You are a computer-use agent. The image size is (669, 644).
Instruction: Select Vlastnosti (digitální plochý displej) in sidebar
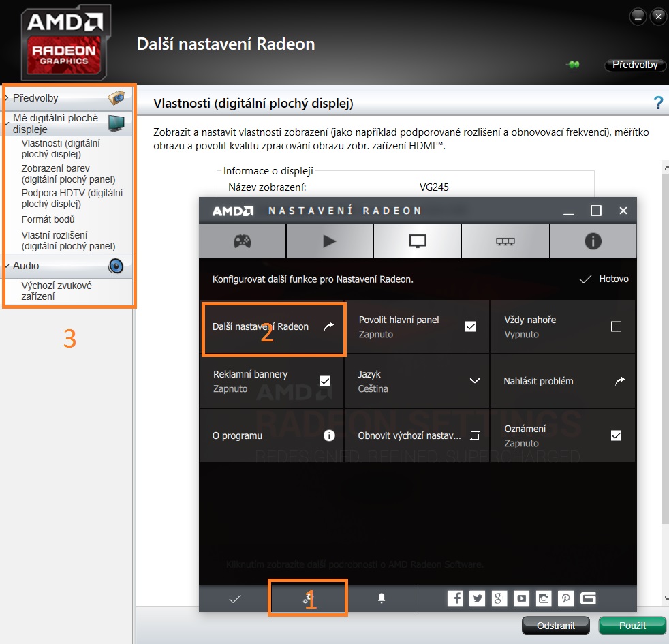61,149
